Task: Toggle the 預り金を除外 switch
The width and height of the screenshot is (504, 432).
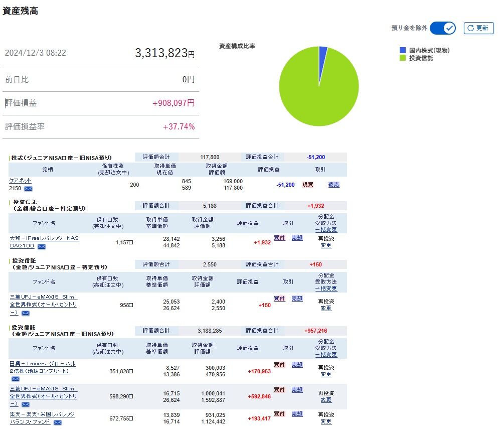Action: 443,28
